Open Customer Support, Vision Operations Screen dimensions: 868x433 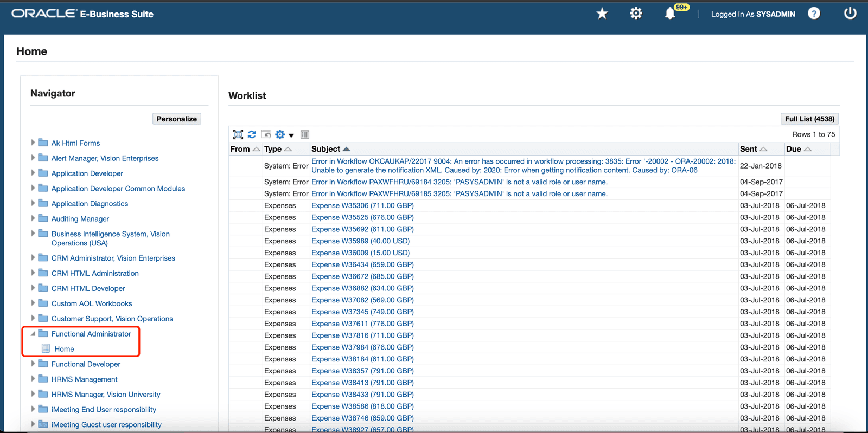(x=112, y=319)
